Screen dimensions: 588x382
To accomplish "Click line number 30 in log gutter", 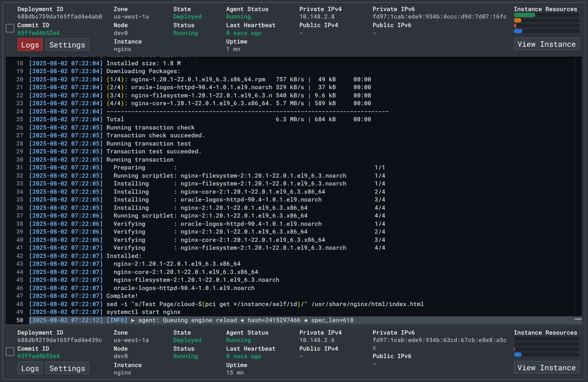I will click(x=20, y=160).
